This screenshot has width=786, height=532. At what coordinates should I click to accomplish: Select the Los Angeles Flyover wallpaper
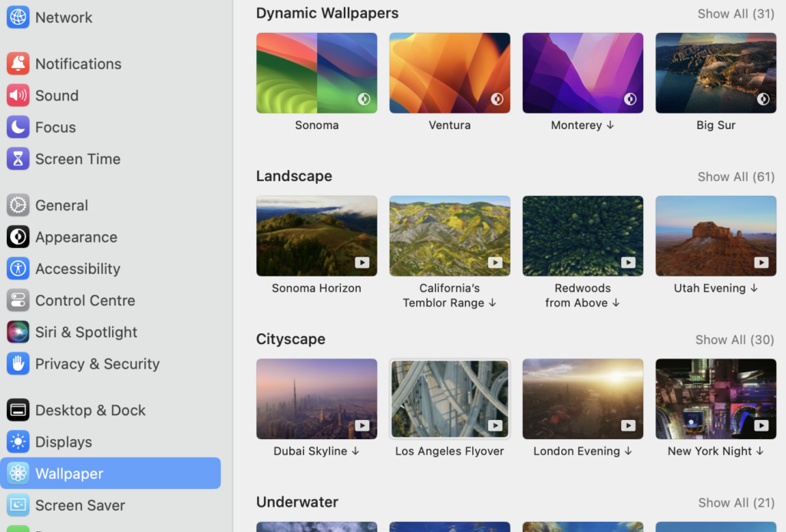[x=449, y=399]
